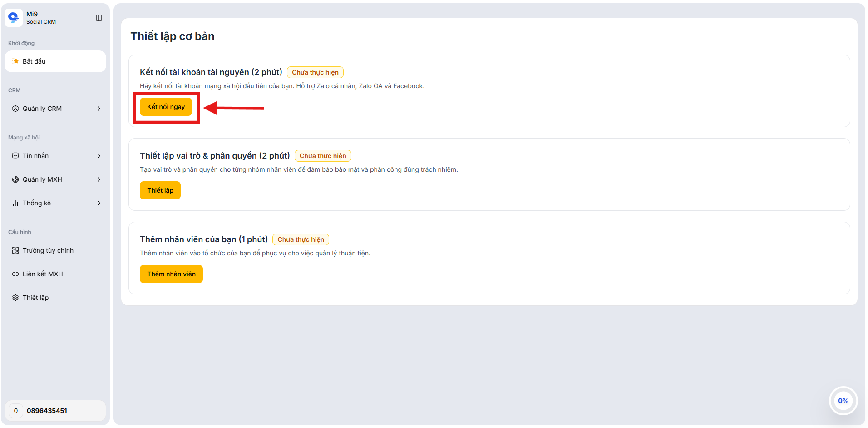Expand the Thống kê submenu chevron

click(x=99, y=203)
